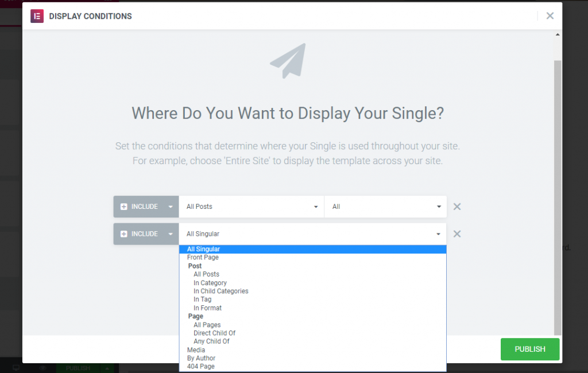Remove the first All Posts condition row
This screenshot has height=373, width=588.
point(457,207)
